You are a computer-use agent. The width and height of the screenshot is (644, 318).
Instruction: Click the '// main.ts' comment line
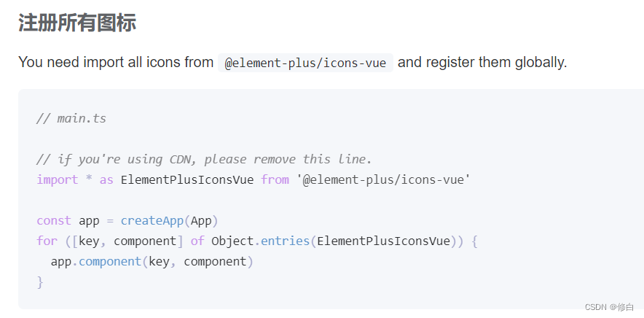click(71, 118)
